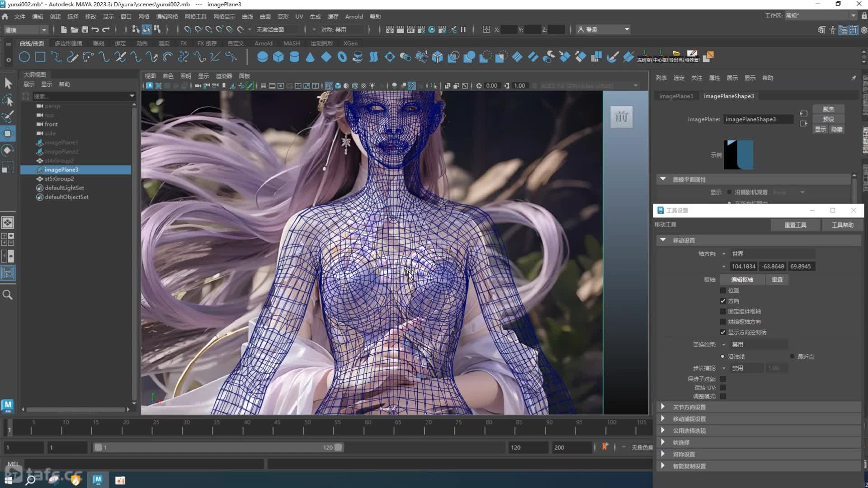Create a NURBS sphere from the shelf
This screenshot has width=868, height=488.
pos(262,57)
